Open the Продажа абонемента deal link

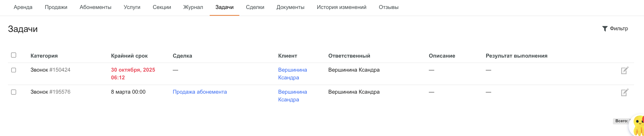point(200,92)
